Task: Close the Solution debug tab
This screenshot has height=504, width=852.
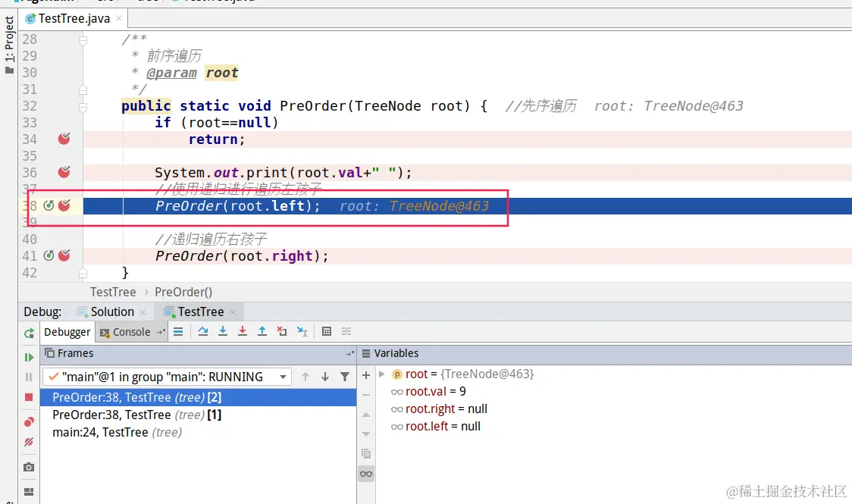Action: click(x=143, y=312)
